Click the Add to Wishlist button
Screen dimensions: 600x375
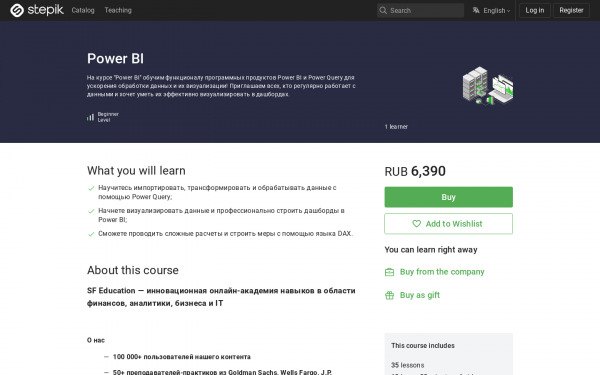pyautogui.click(x=448, y=224)
